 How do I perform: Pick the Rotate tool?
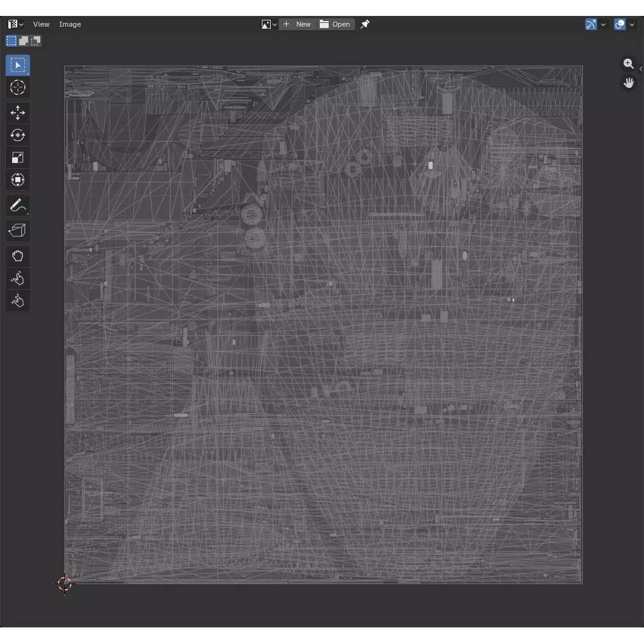[x=18, y=136]
